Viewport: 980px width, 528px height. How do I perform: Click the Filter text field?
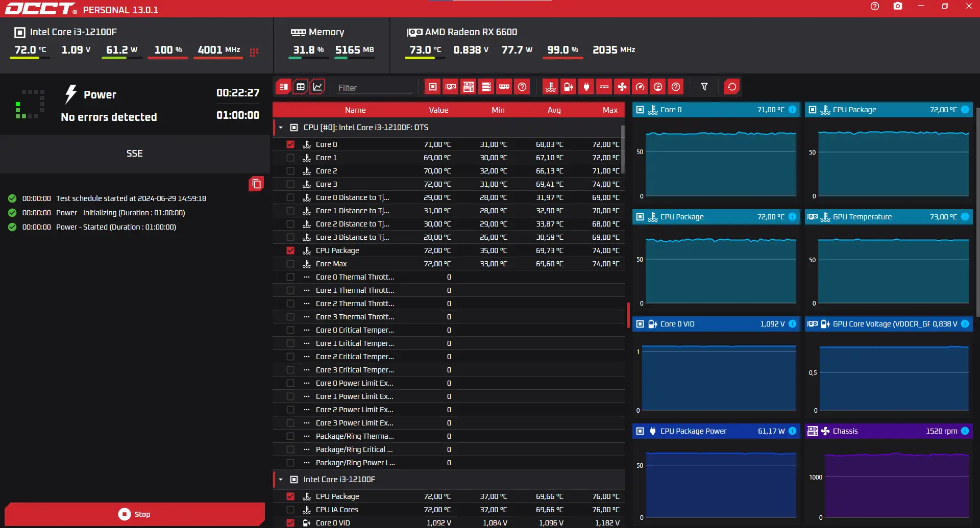pos(375,88)
